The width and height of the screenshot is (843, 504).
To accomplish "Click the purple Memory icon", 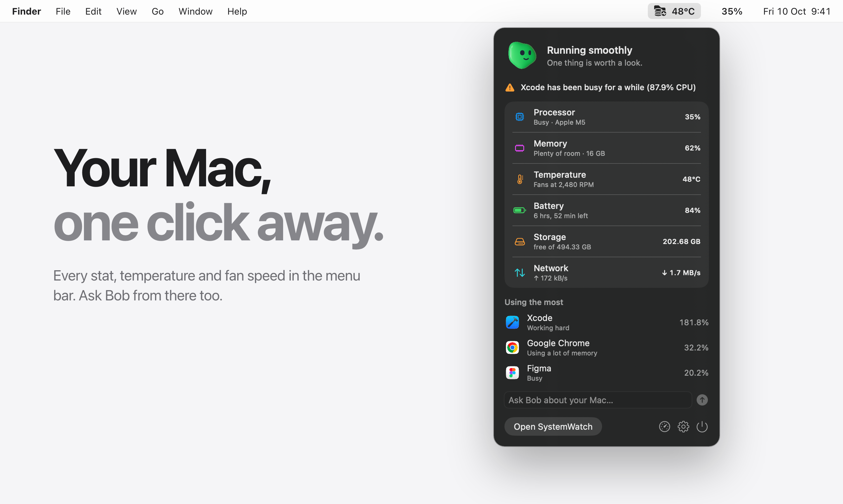I will click(x=519, y=148).
